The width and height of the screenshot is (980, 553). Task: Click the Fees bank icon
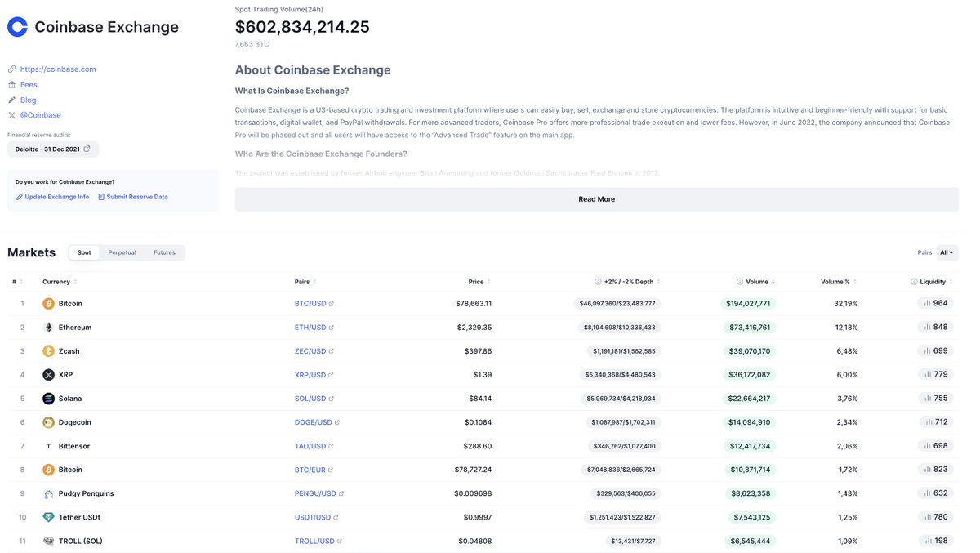[11, 85]
